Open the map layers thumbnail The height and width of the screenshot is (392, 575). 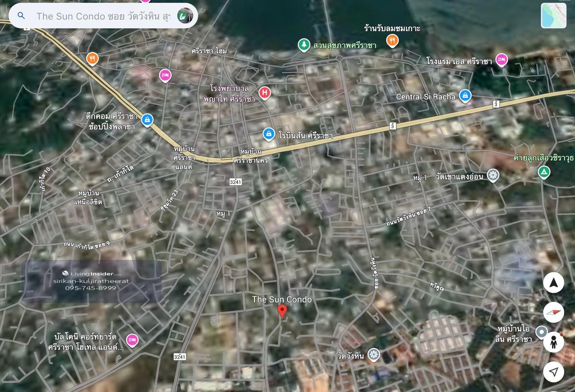[x=553, y=16]
